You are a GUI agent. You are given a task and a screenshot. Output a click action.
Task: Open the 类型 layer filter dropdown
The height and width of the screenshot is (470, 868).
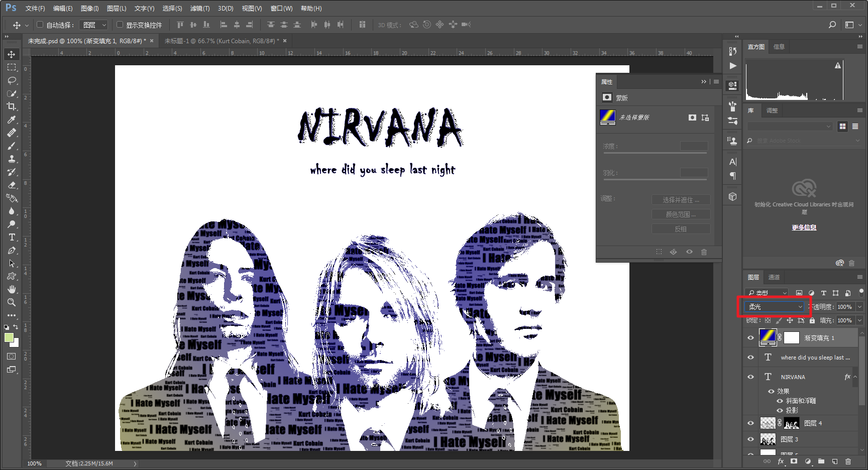coord(767,293)
